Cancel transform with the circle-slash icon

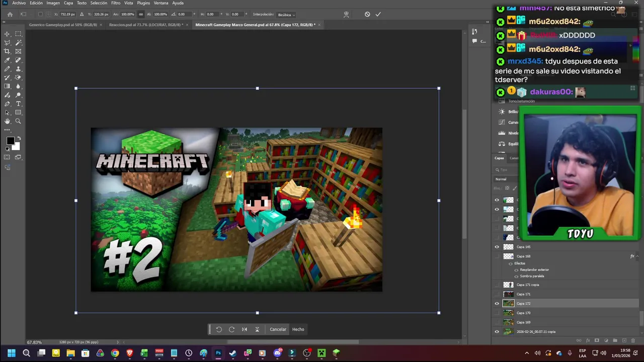[367, 14]
